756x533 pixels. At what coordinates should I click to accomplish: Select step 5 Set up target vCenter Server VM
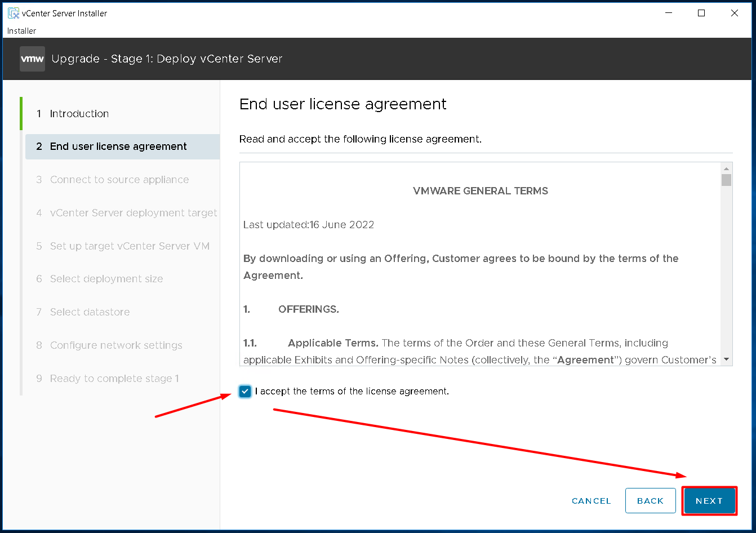pos(122,246)
